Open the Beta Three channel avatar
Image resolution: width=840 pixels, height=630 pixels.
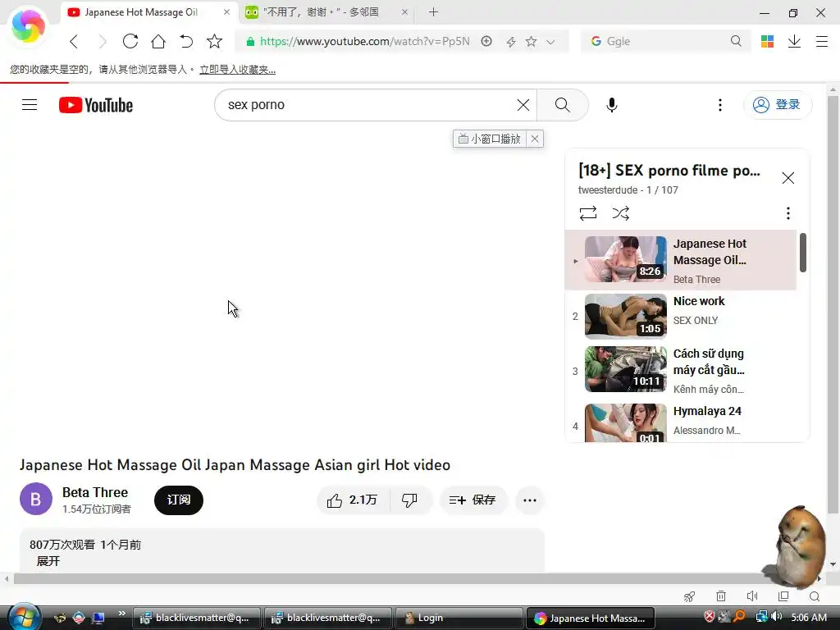pyautogui.click(x=36, y=500)
